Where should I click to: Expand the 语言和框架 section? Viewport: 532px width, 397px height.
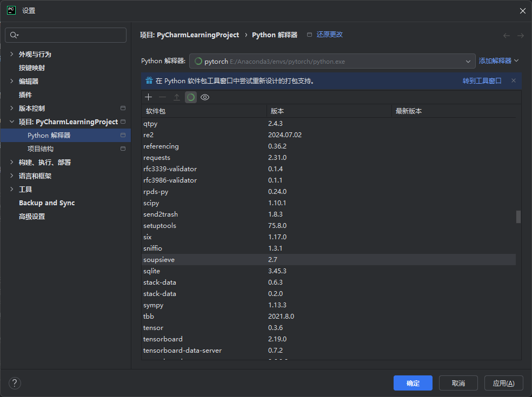12,176
